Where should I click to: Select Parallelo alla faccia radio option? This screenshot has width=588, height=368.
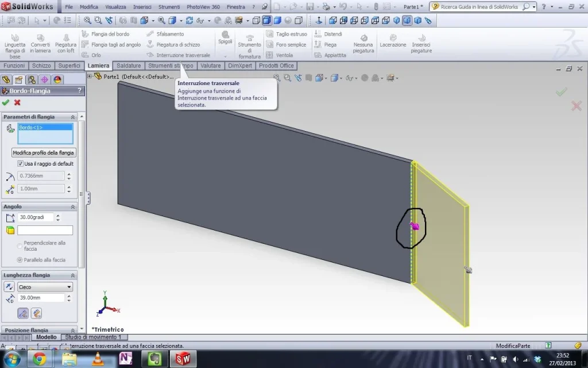click(x=21, y=260)
